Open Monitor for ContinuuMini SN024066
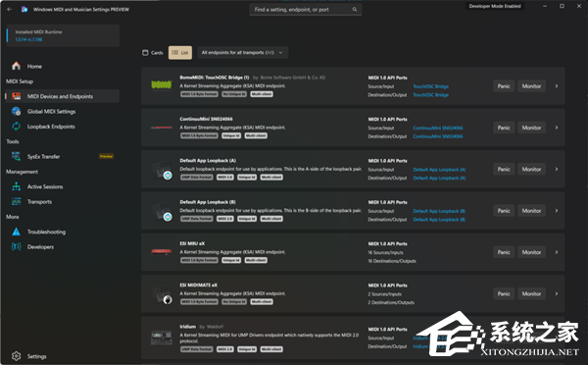The width and height of the screenshot is (588, 365). point(531,128)
